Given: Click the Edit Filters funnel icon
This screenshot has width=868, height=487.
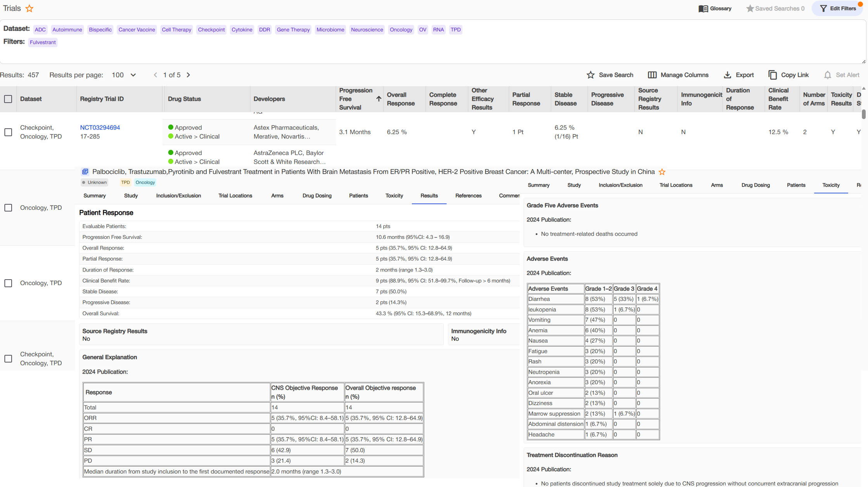Looking at the screenshot, I should point(823,9).
